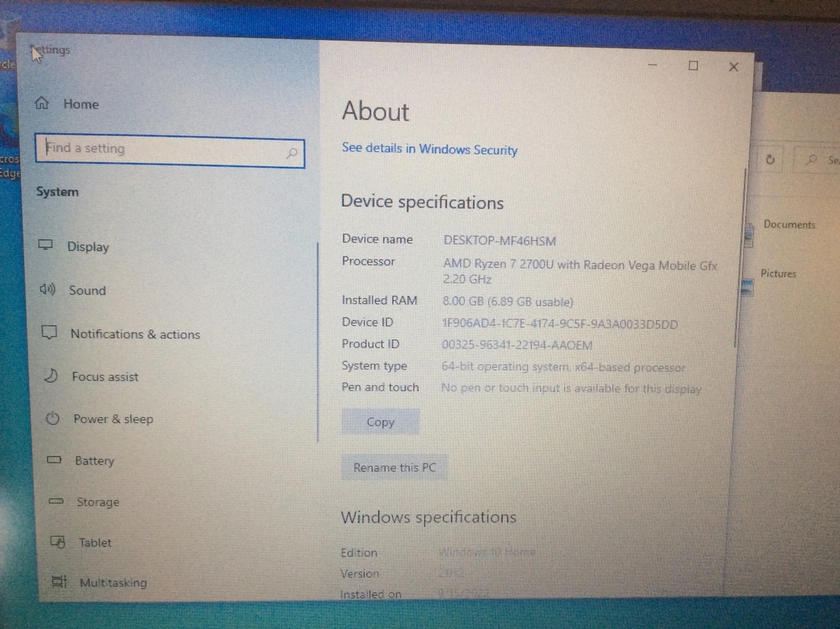Click the "Installed RAM" label

(379, 300)
